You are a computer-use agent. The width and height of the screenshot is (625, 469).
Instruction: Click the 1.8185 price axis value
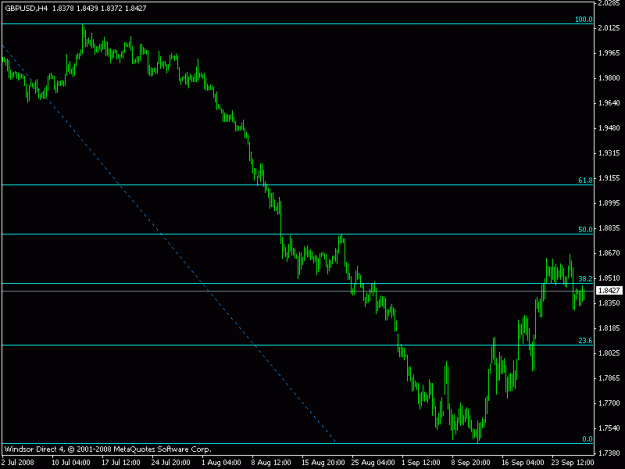coord(609,328)
